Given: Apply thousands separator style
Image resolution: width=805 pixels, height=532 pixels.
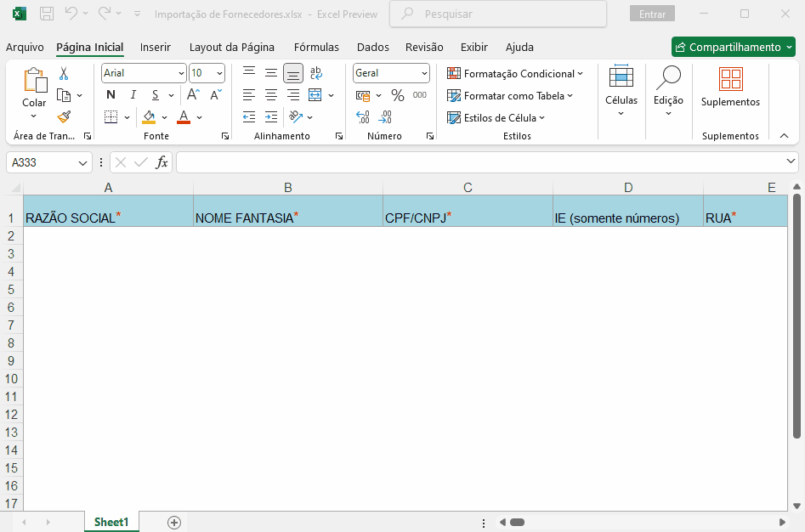Looking at the screenshot, I should (x=419, y=95).
